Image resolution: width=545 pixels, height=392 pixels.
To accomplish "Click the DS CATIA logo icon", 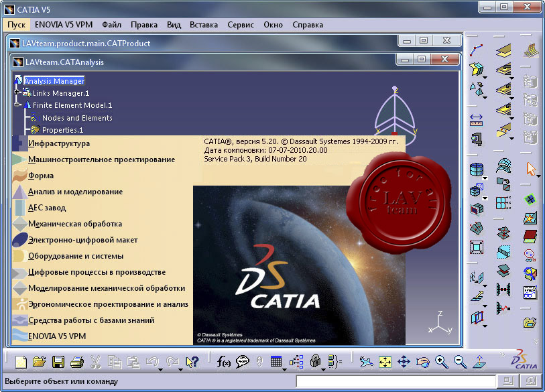I will [524, 360].
